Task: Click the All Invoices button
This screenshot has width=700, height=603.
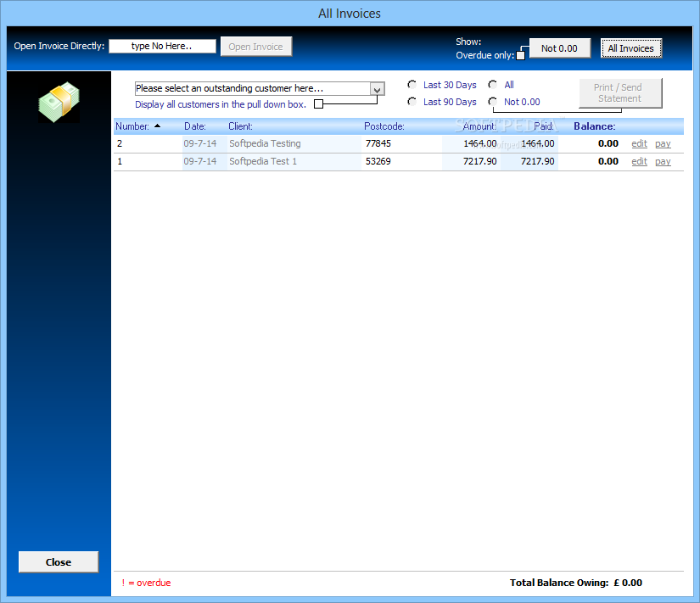Action: tap(630, 48)
